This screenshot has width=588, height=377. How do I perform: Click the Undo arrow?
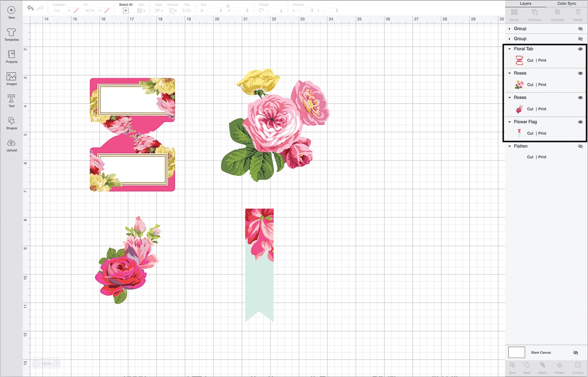[30, 8]
